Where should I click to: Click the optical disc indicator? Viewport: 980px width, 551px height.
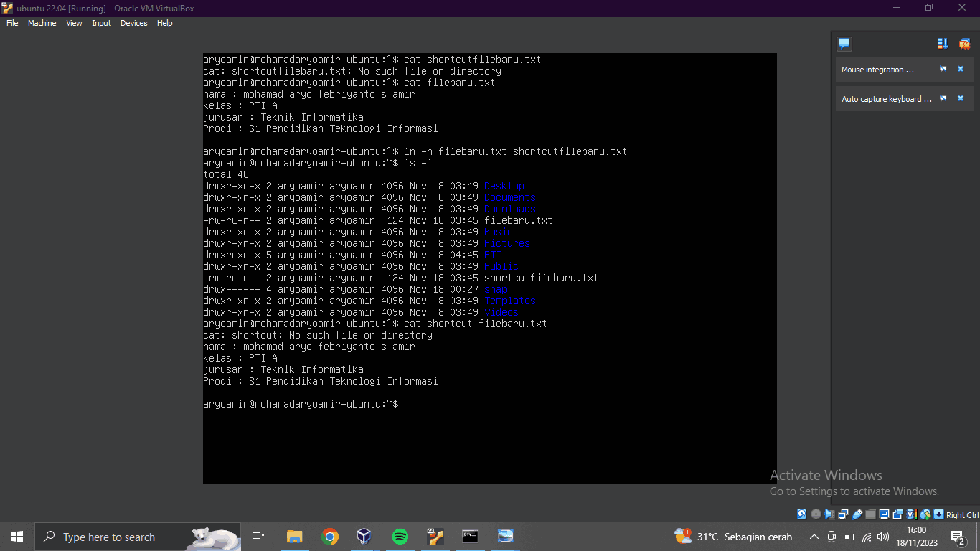pyautogui.click(x=816, y=514)
